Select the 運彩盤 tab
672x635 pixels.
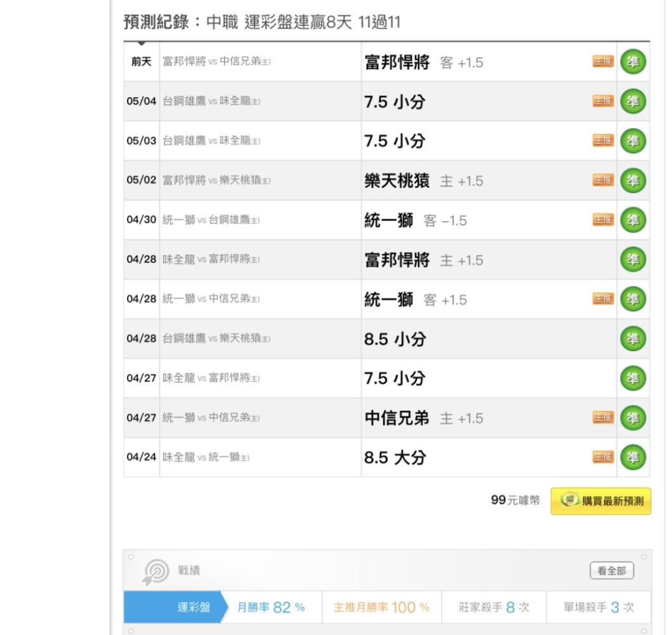pos(176,607)
